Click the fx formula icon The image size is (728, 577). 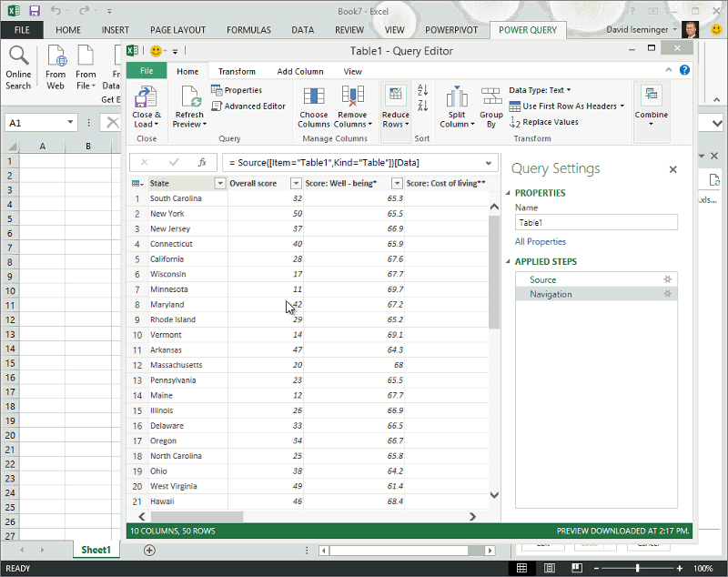[202, 163]
